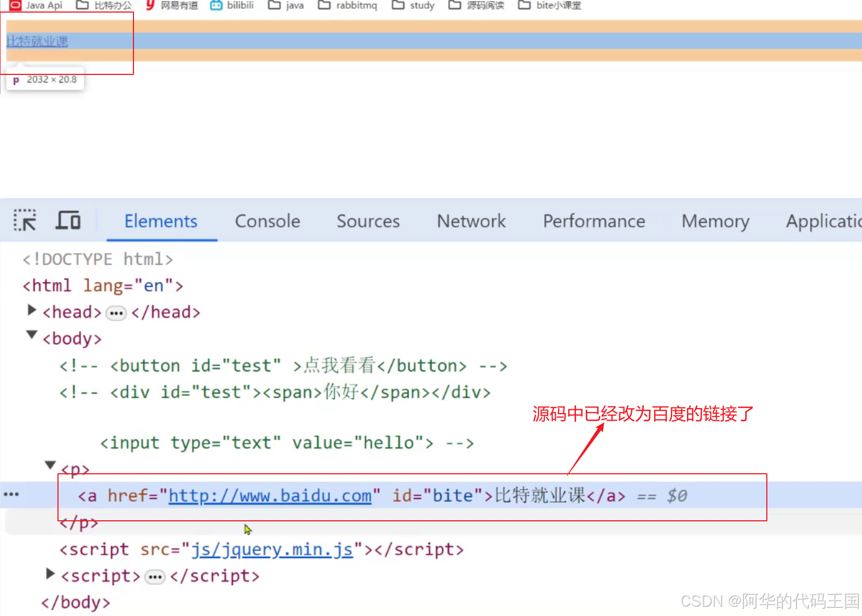Collapse the p element arrow
862x616 pixels.
coord(50,465)
